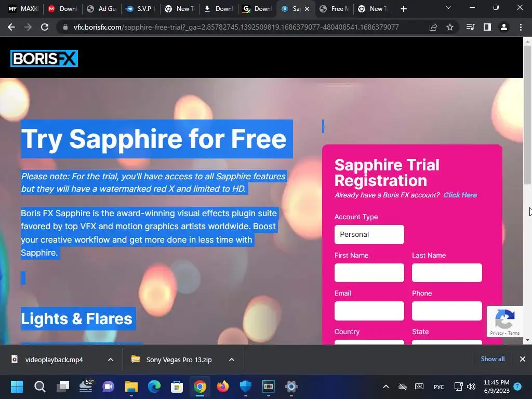
Task: Open the Chat app in taskbar
Action: point(109,387)
